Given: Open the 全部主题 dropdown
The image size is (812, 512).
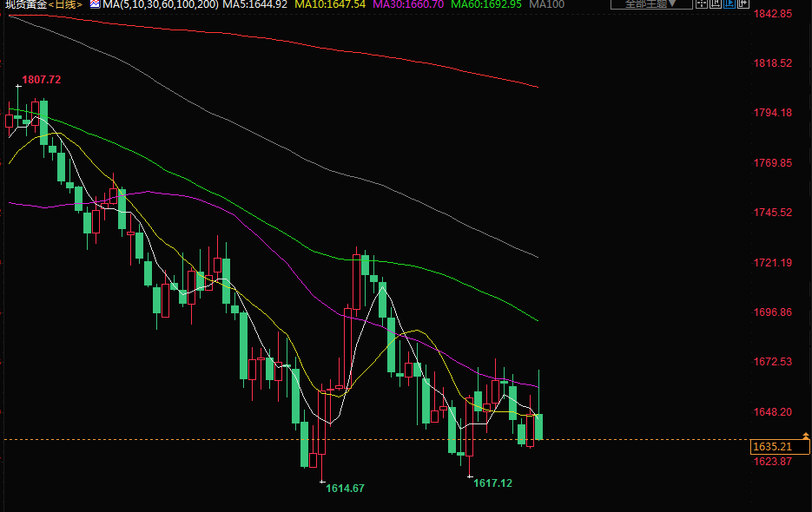Looking at the screenshot, I should (651, 4).
